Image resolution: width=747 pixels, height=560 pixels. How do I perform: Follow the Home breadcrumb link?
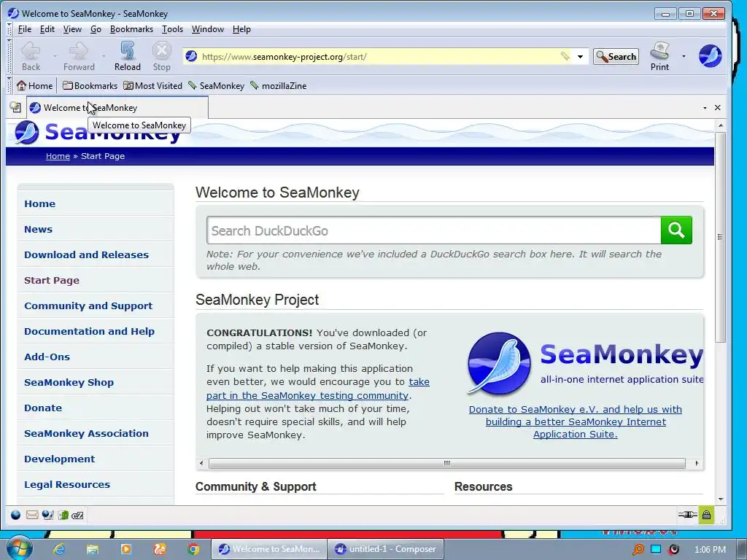[x=58, y=156]
